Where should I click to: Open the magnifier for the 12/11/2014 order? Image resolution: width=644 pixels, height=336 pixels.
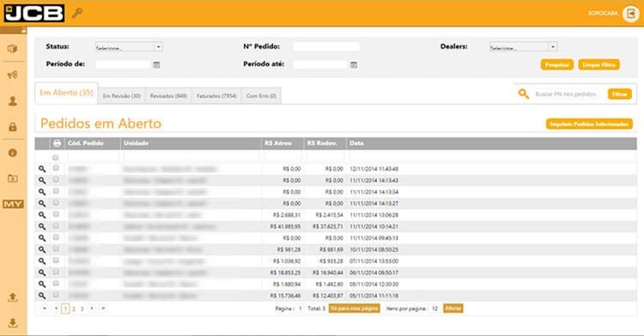coord(42,168)
